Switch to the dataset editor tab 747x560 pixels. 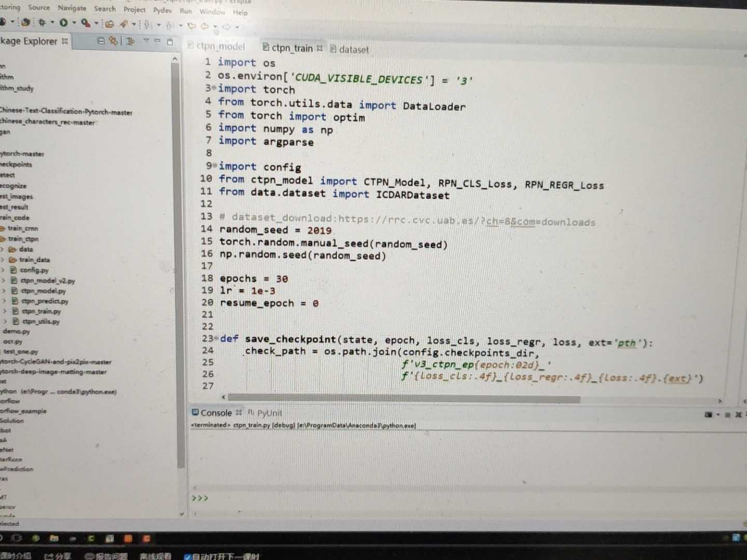(349, 50)
